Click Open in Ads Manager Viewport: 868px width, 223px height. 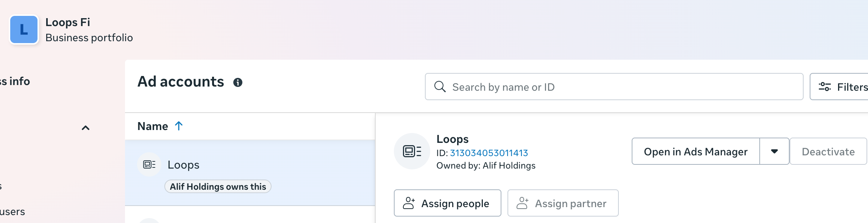coord(695,151)
